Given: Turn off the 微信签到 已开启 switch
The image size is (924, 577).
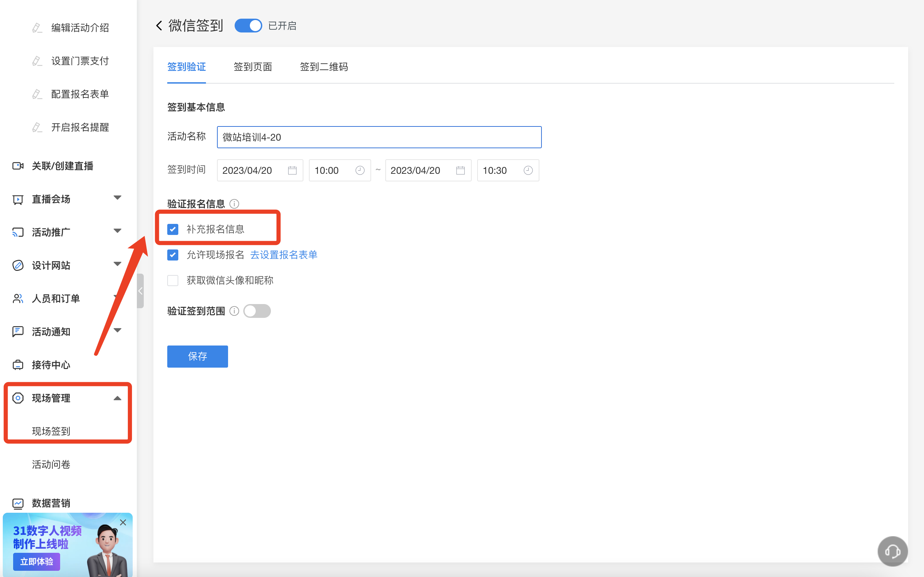Looking at the screenshot, I should [248, 26].
